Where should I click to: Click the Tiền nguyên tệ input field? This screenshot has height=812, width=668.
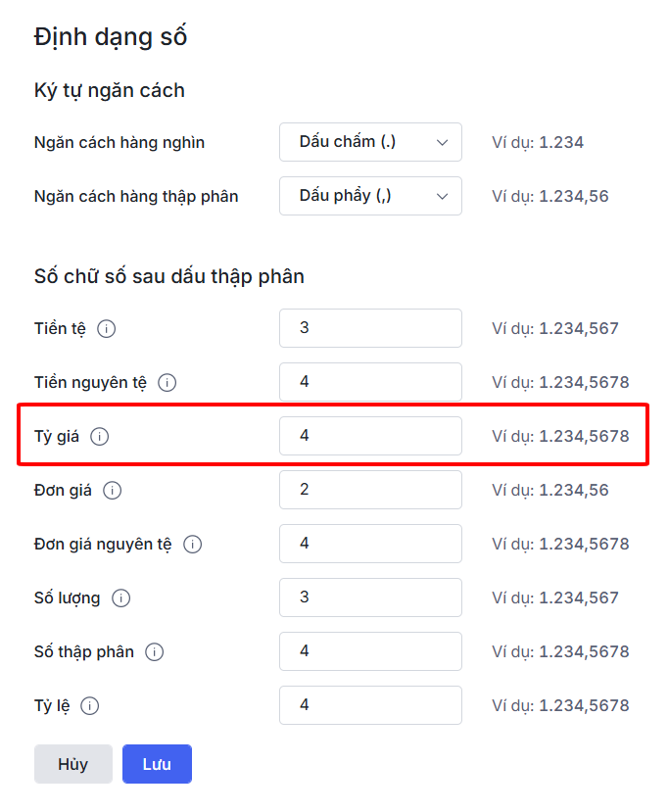[x=370, y=382]
